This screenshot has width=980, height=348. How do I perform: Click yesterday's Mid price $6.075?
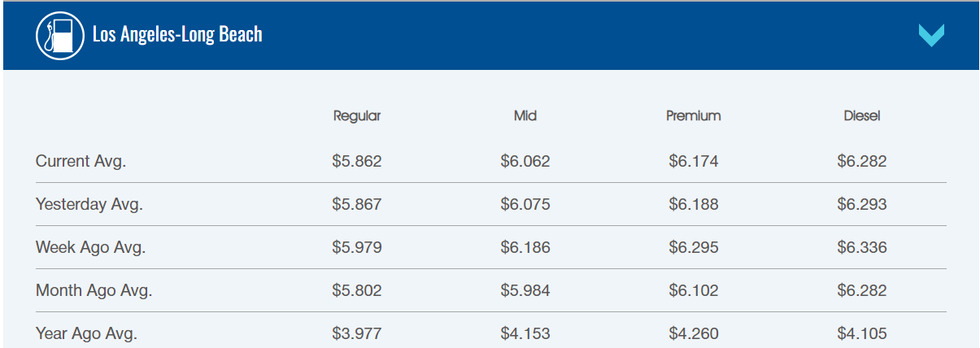[525, 204]
